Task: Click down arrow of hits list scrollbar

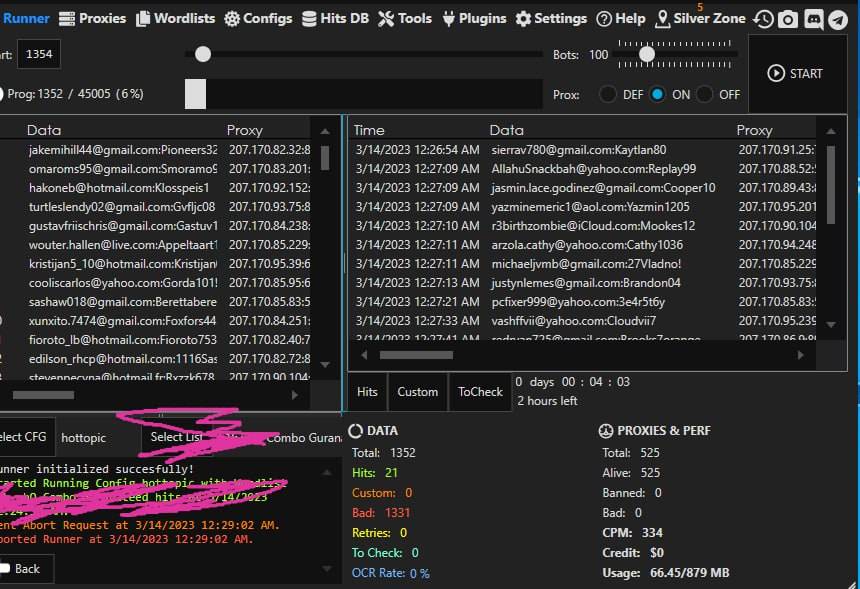Action: [831, 324]
